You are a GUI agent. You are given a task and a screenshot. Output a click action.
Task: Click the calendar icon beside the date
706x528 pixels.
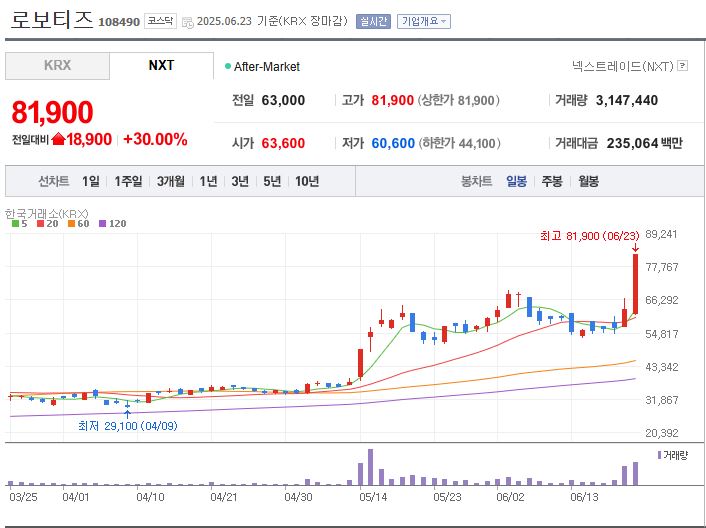point(187,22)
